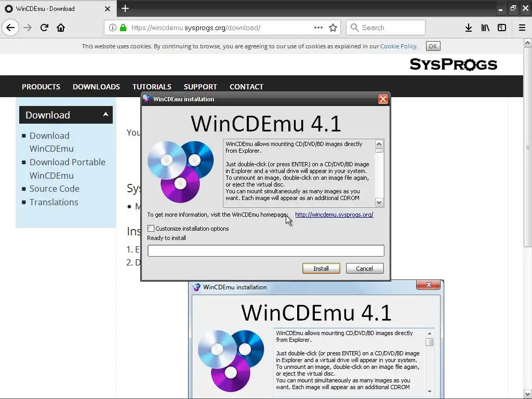The width and height of the screenshot is (532, 399).
Task: Open the wincdemu.sysprogs.org homepage link
Action: [x=334, y=215]
